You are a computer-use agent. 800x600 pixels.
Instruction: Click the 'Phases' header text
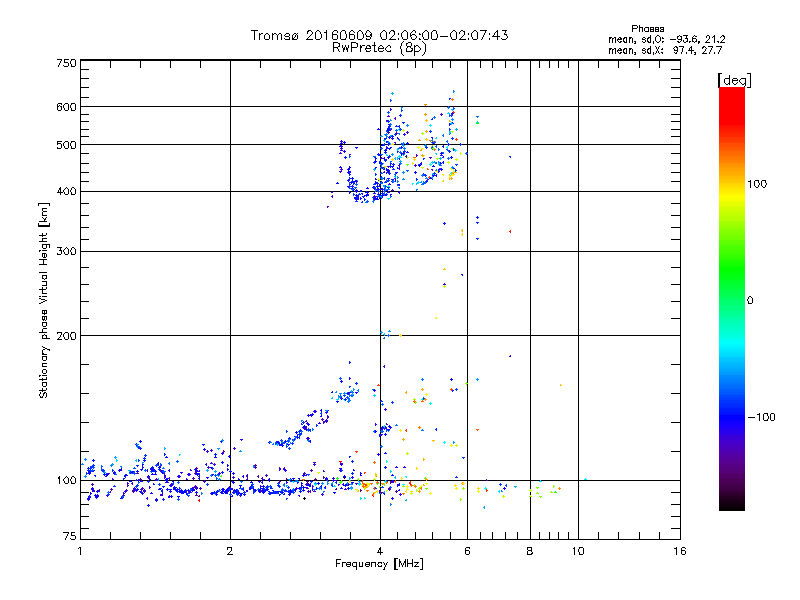[647, 29]
